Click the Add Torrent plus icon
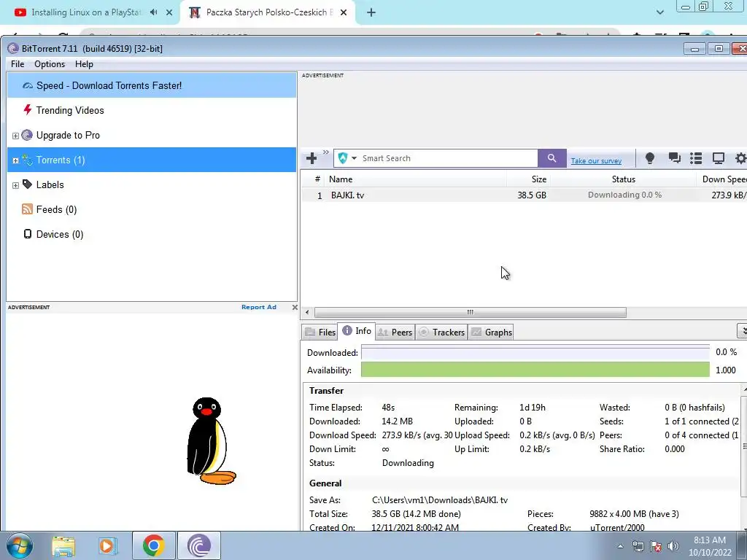Viewport: 747px width, 560px height. [x=311, y=158]
